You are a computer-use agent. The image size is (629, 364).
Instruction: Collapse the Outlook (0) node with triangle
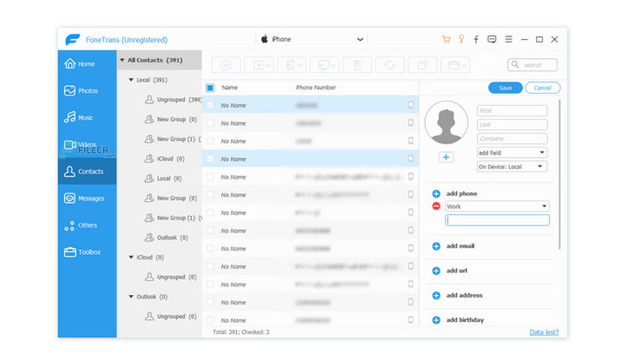[x=131, y=296]
